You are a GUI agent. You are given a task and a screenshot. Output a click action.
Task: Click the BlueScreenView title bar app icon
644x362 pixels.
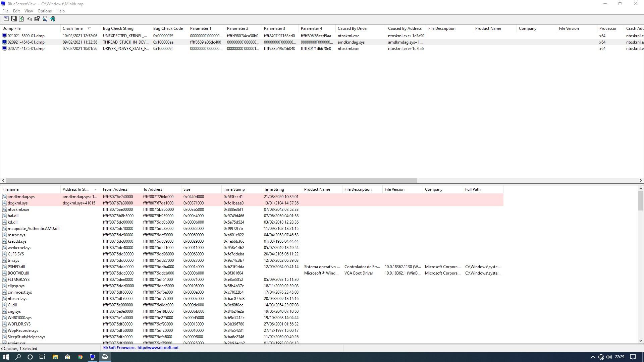click(3, 4)
